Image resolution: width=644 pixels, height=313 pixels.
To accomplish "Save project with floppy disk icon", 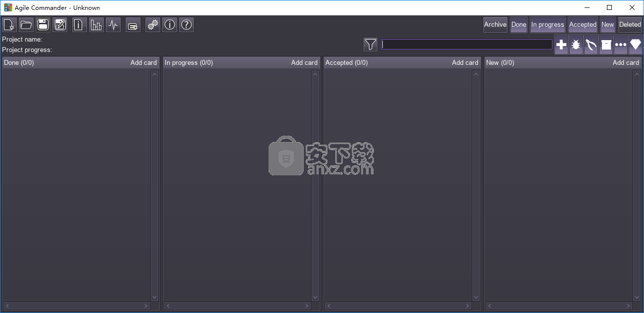I will point(43,25).
